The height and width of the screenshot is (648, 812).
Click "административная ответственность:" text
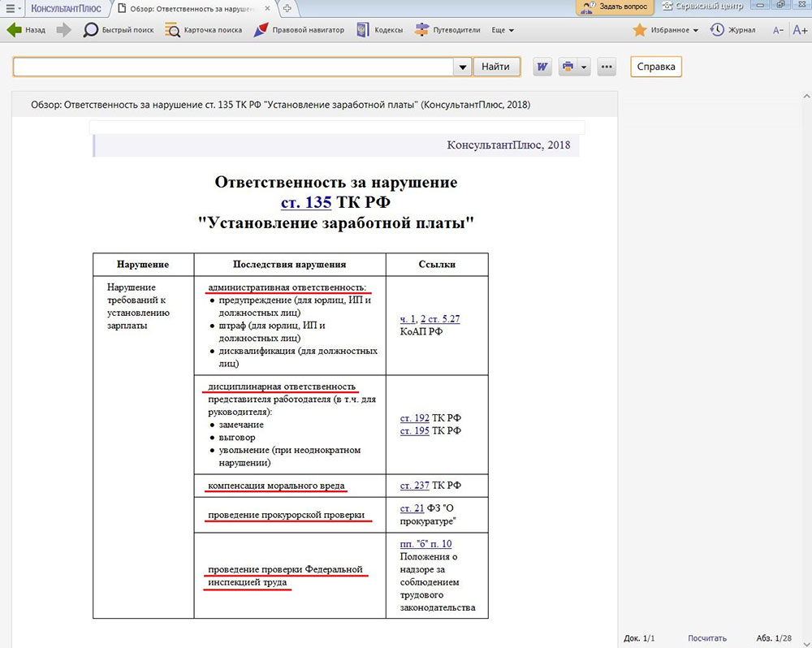click(x=287, y=287)
